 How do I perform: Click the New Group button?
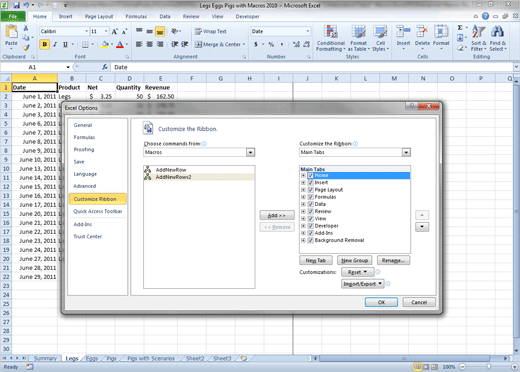pyautogui.click(x=355, y=260)
